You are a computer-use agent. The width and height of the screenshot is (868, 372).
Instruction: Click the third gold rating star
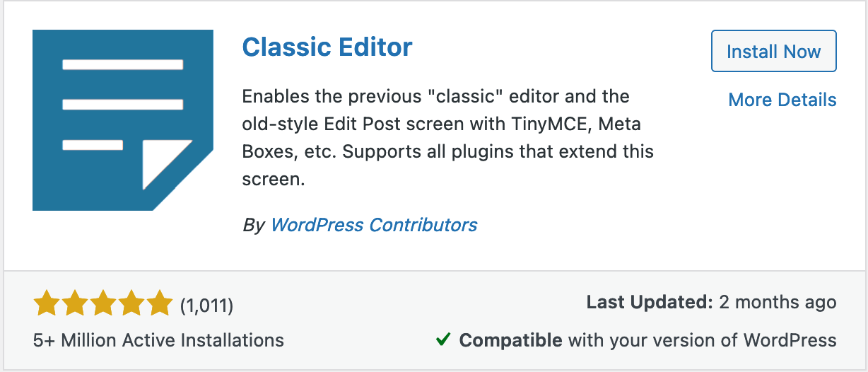pyautogui.click(x=103, y=305)
